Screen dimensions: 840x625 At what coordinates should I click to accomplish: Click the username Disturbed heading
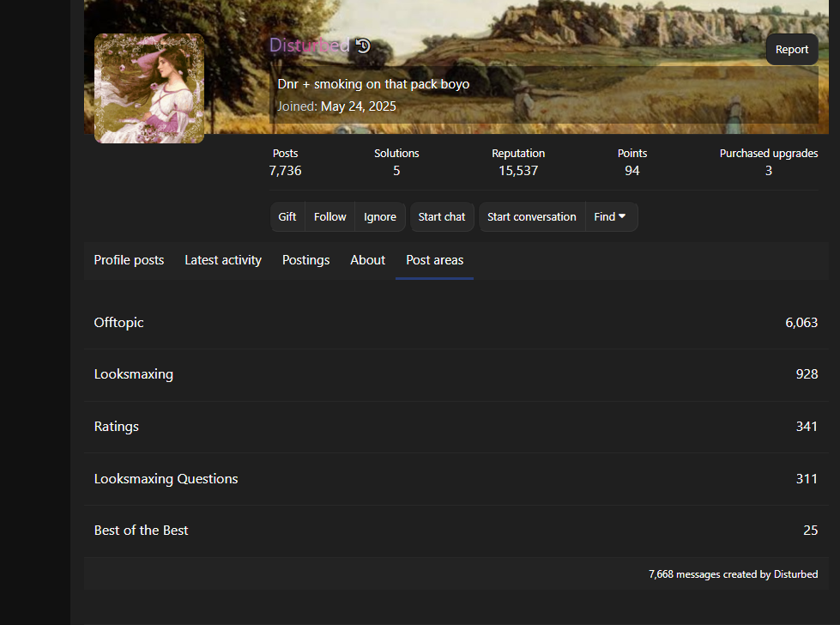(x=309, y=45)
